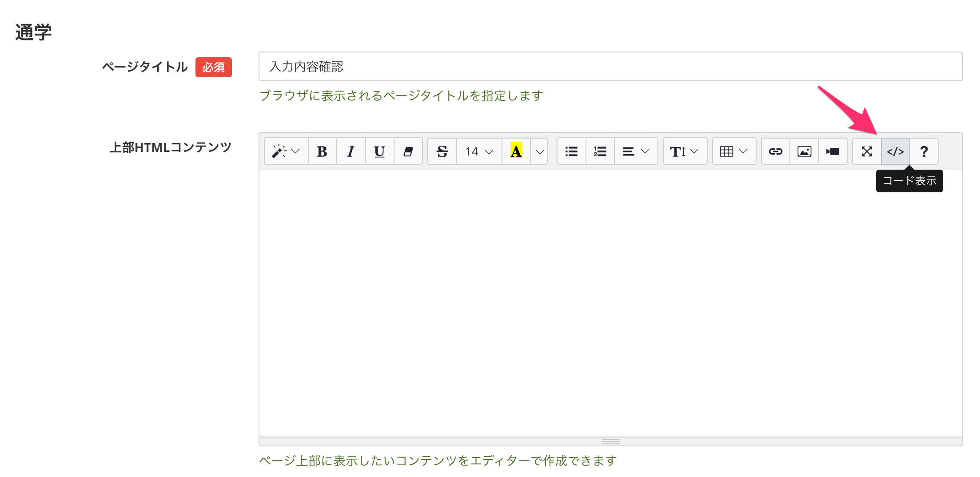Click the eraser clear-formatting icon

click(x=408, y=151)
